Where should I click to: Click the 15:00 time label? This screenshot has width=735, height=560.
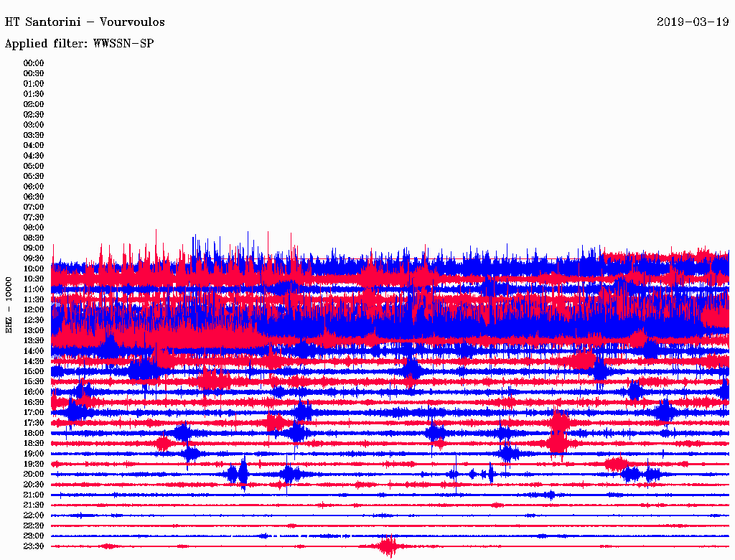[34, 371]
